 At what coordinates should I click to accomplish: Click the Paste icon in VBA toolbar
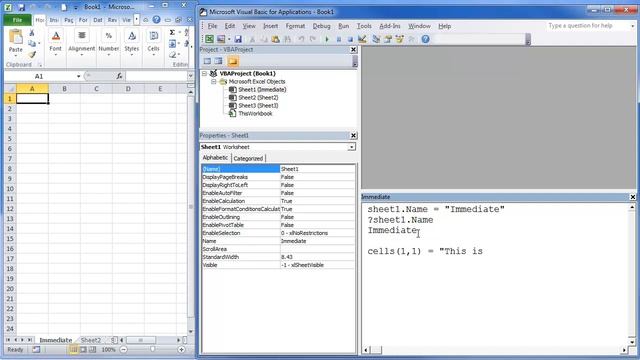pos(276,39)
